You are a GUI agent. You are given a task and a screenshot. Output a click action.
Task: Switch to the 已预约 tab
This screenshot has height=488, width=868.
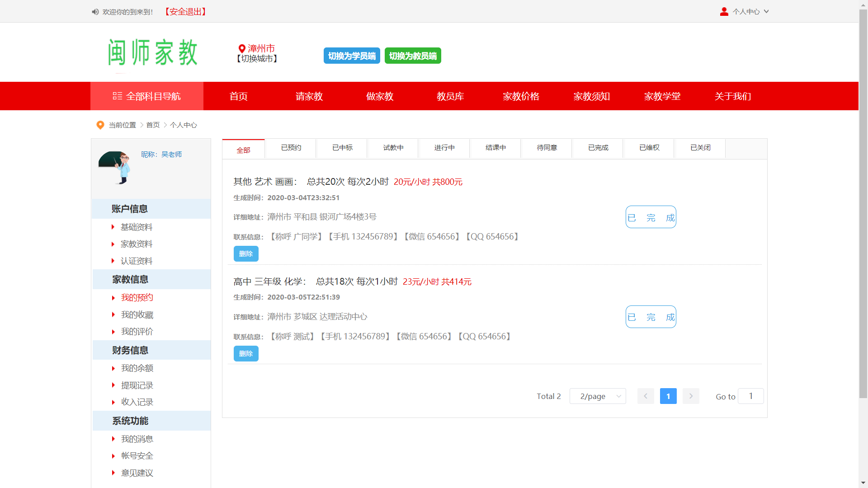click(x=291, y=148)
